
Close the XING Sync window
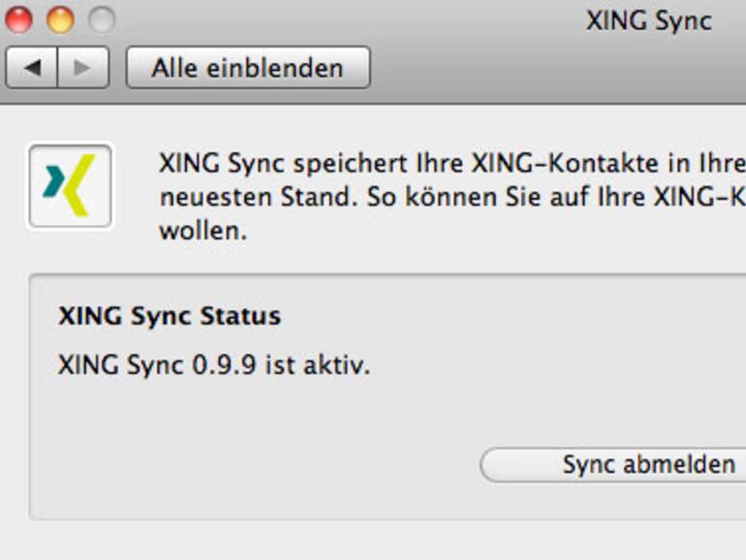(x=19, y=19)
